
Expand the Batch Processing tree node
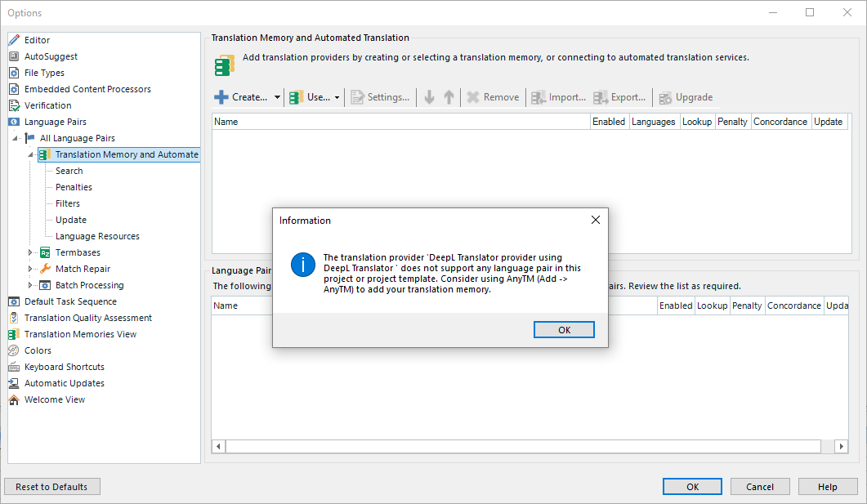pos(31,285)
